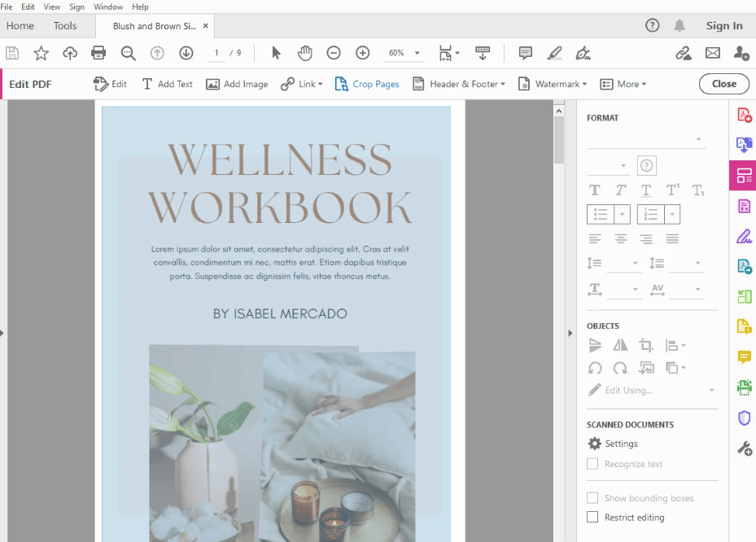756x542 pixels.
Task: Toggle the Recognize text checkbox
Action: click(x=592, y=463)
